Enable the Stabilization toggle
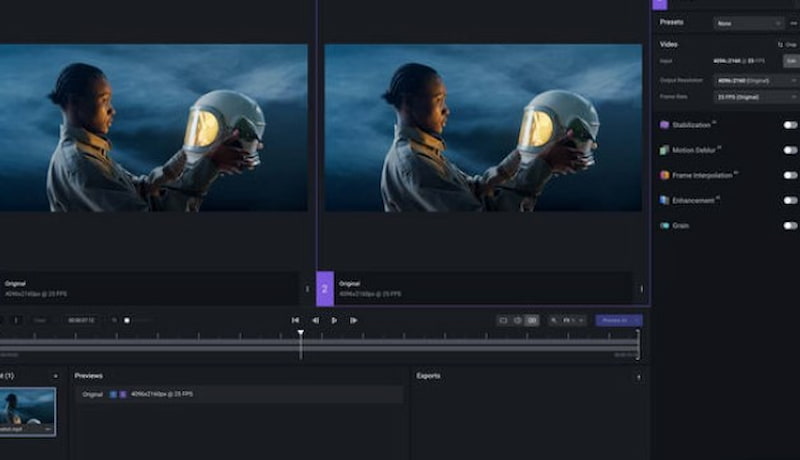Screen dimensions: 800x460 (x=790, y=125)
